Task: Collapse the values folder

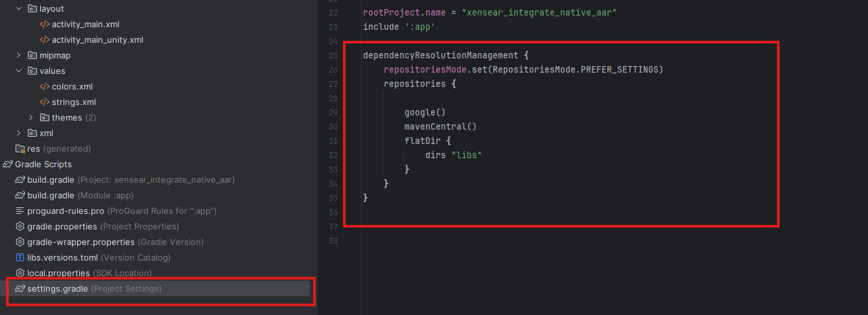Action: click(x=19, y=71)
